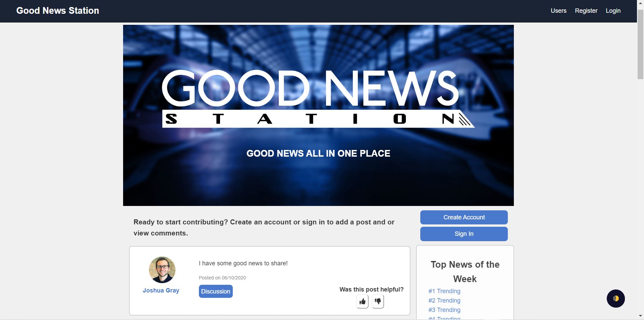Click the scrollbar up arrow

pyautogui.click(x=640, y=3)
